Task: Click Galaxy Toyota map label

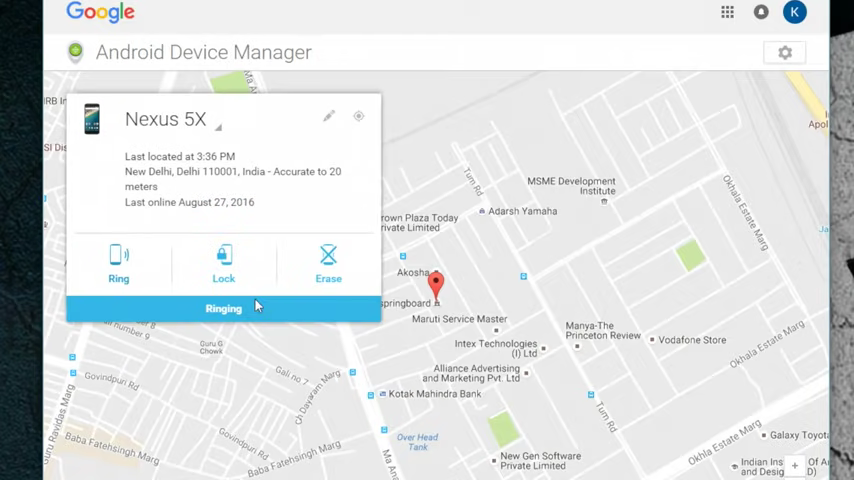Action: (x=799, y=435)
